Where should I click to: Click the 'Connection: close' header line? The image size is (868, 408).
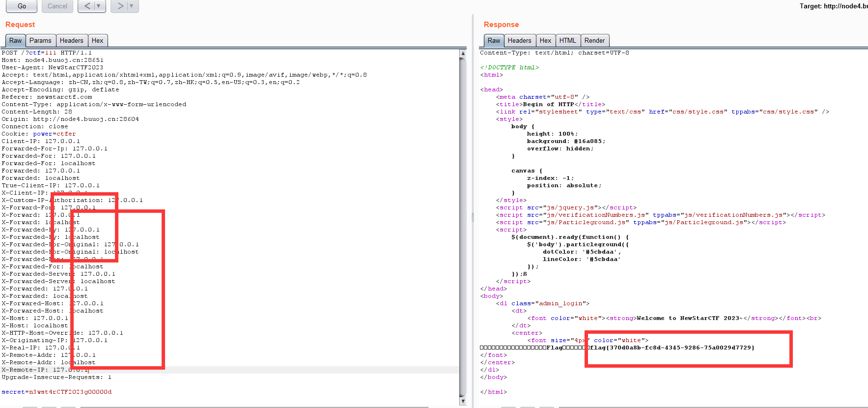tap(35, 126)
